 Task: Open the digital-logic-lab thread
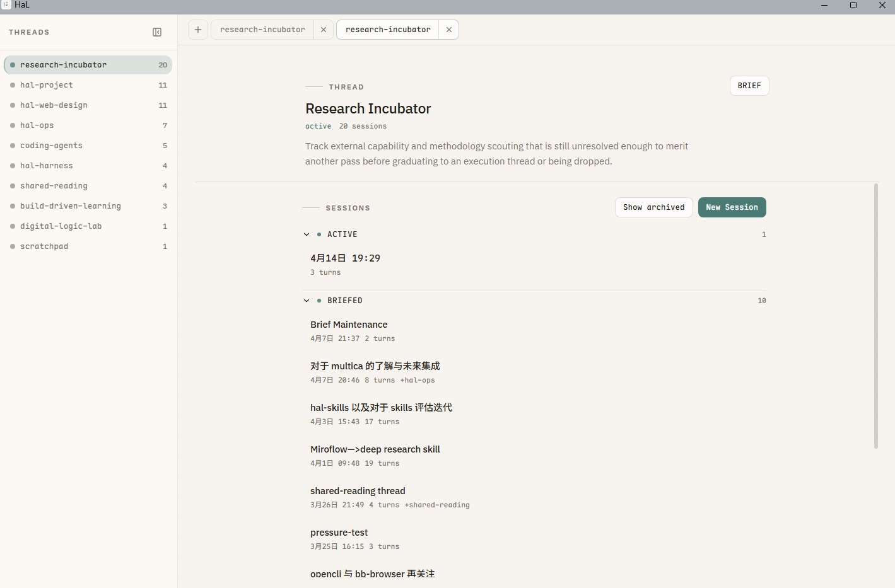pyautogui.click(x=88, y=226)
